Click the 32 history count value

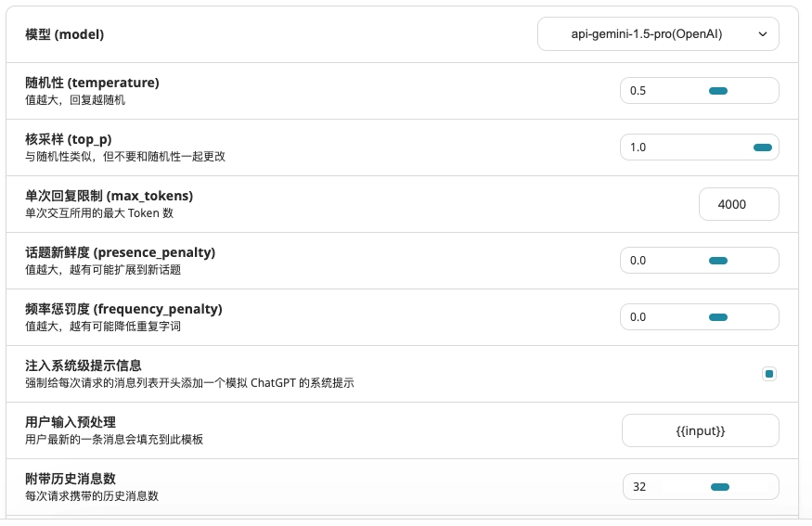tap(639, 487)
